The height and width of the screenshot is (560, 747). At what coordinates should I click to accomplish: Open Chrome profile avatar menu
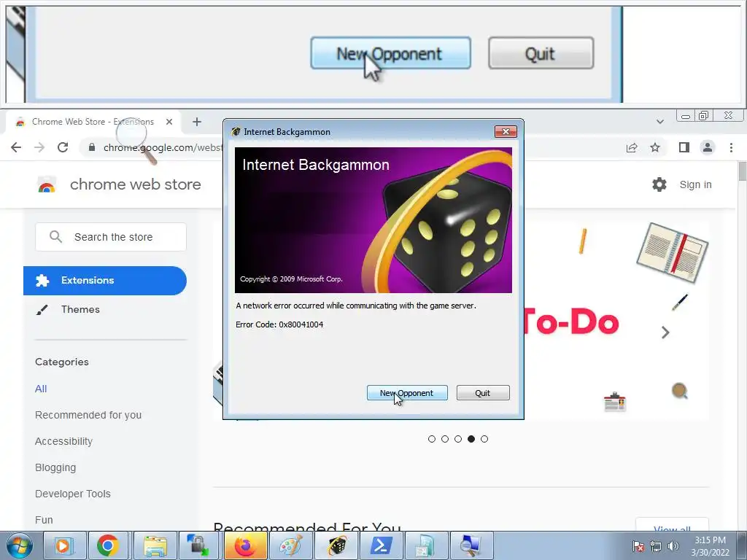coord(708,147)
